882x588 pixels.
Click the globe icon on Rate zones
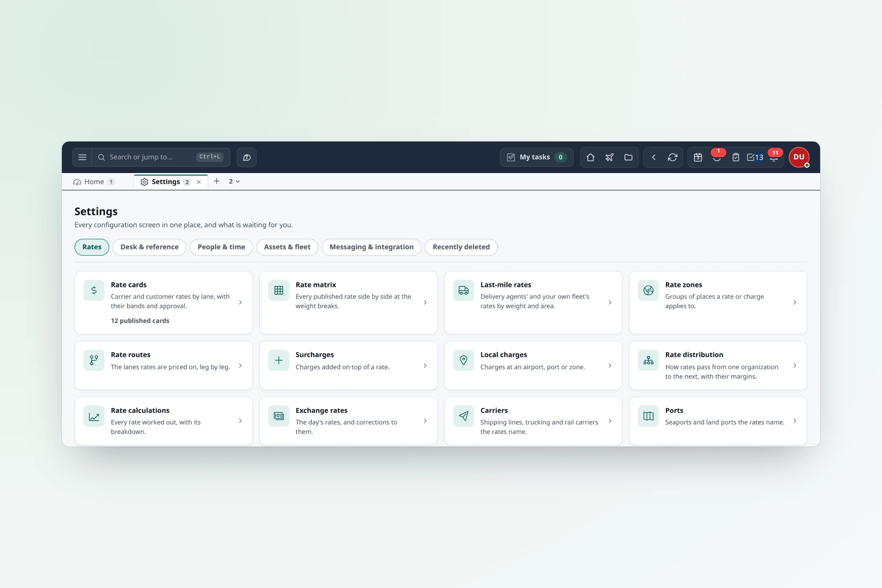(x=648, y=290)
